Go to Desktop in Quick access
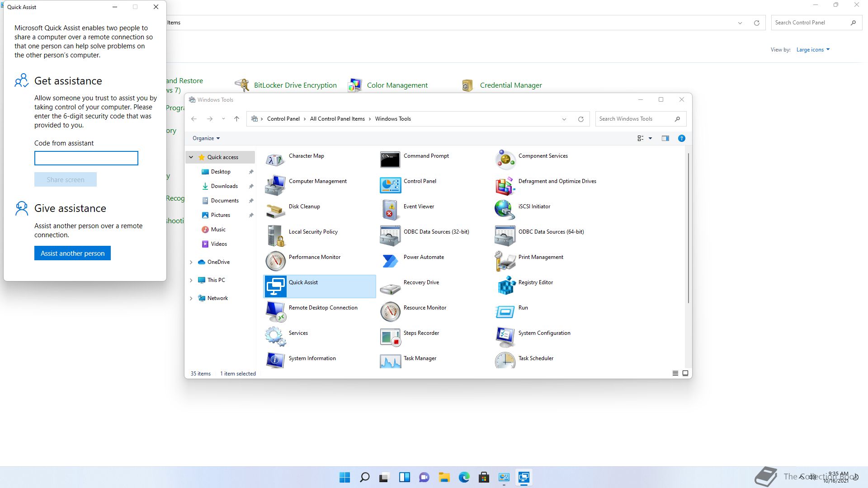Image resolution: width=868 pixels, height=488 pixels. click(x=221, y=172)
